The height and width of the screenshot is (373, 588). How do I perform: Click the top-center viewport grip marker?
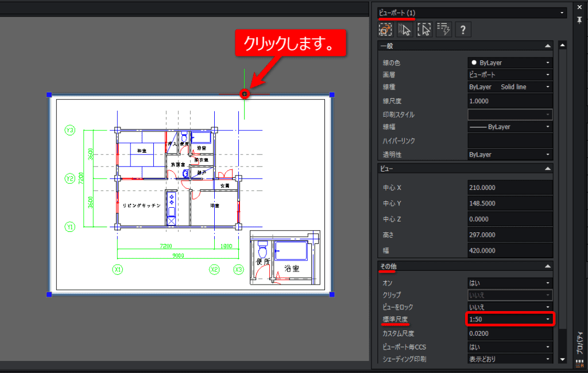(x=245, y=94)
